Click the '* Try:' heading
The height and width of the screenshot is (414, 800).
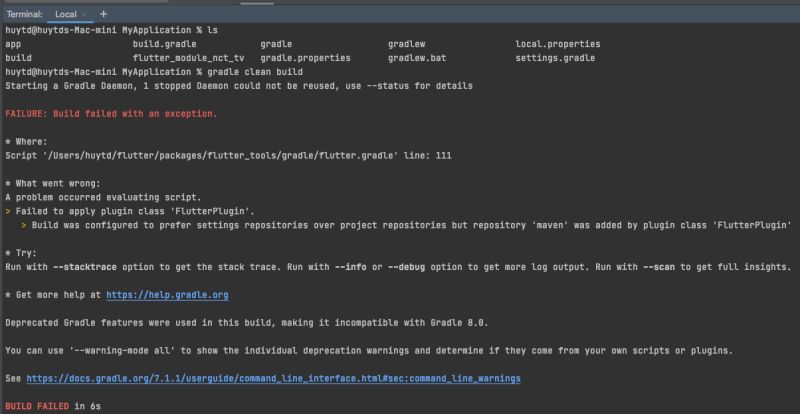click(x=21, y=253)
